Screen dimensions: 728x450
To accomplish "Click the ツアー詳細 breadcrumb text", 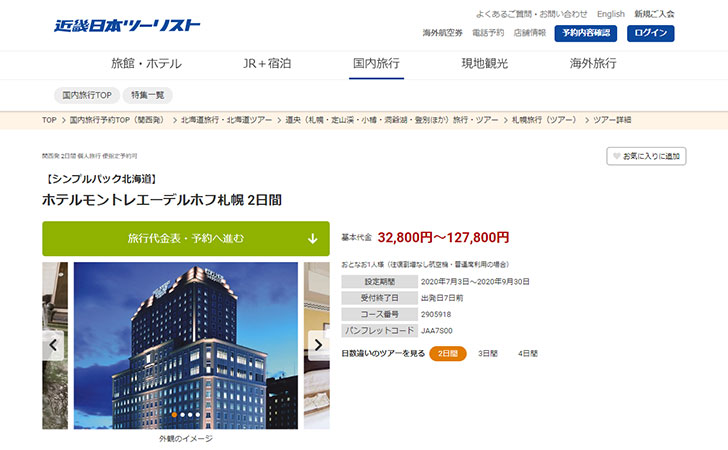I will click(612, 120).
